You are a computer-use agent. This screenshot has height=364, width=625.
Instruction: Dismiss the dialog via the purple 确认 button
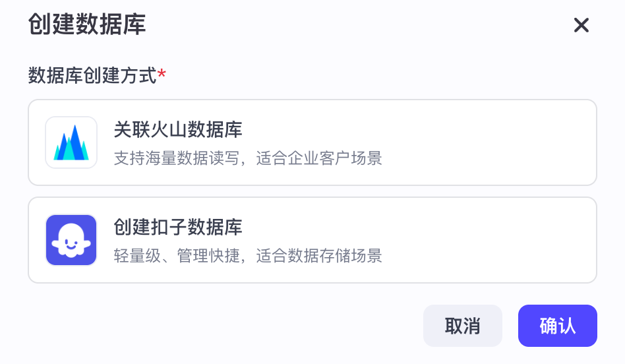pyautogui.click(x=557, y=326)
